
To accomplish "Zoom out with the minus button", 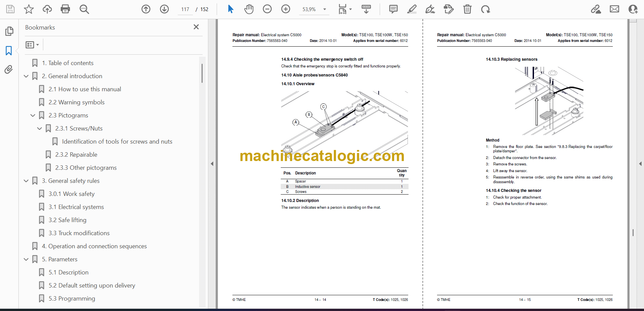I will pos(267,9).
